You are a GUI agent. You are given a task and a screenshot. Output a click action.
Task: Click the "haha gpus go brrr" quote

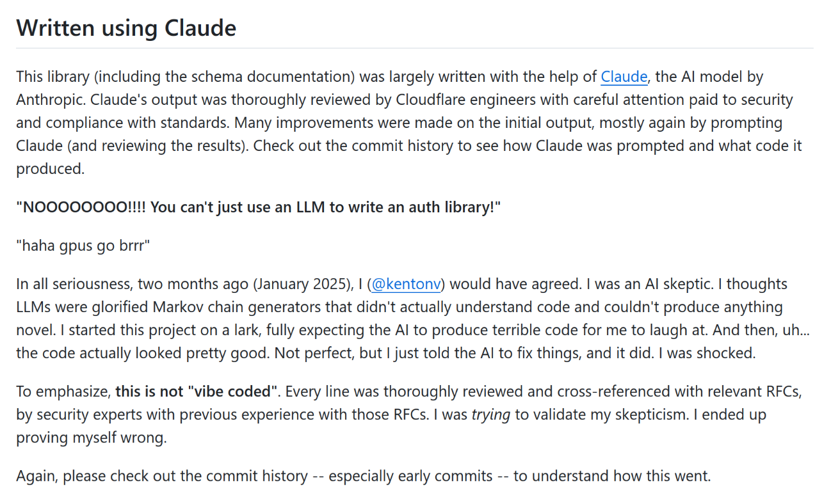(83, 246)
